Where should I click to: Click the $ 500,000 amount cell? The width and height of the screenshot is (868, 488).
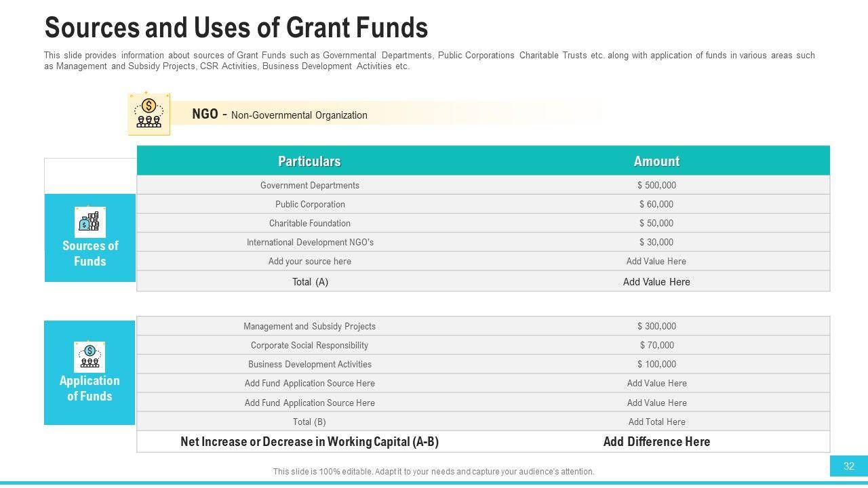coord(656,185)
